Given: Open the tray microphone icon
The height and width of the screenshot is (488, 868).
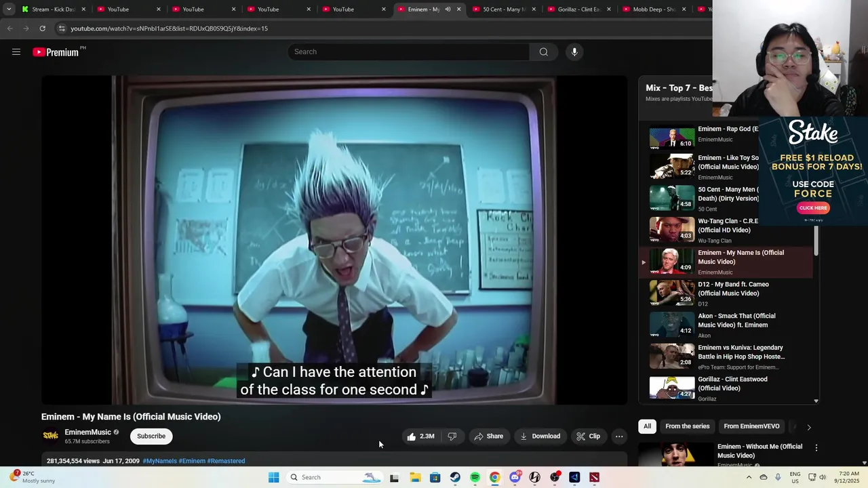Looking at the screenshot, I should click(778, 477).
